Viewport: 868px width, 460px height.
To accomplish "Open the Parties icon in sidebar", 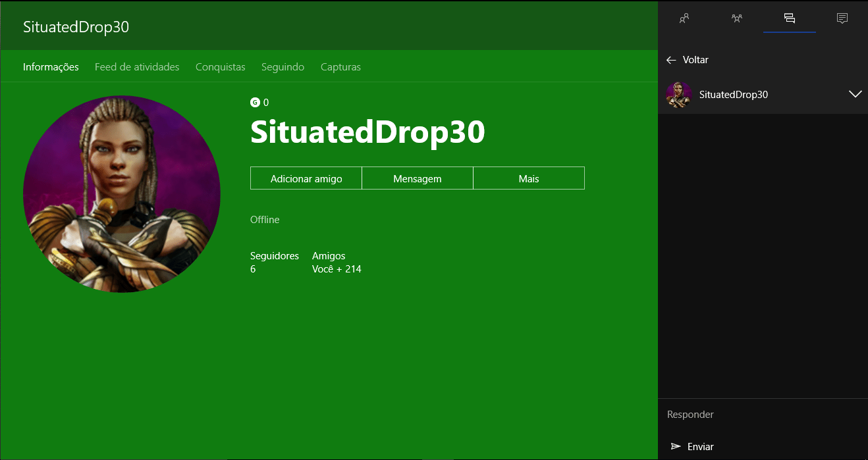I will click(737, 18).
